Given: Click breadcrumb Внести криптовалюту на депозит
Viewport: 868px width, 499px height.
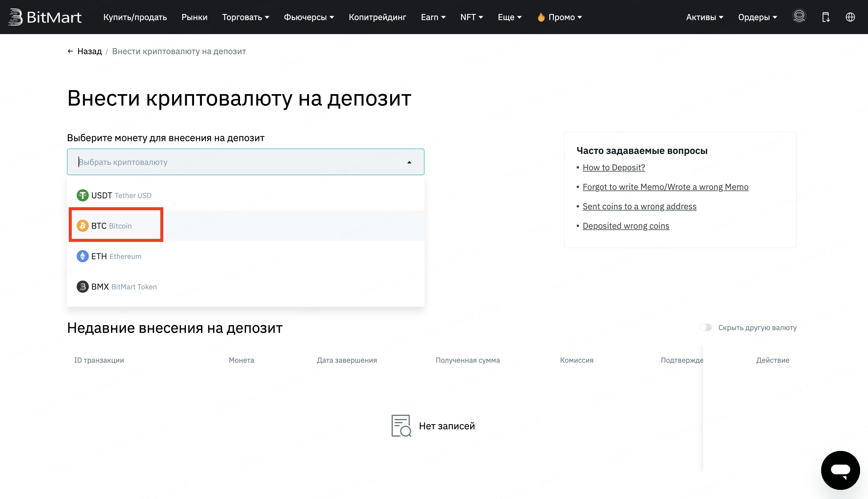Looking at the screenshot, I should [x=179, y=51].
